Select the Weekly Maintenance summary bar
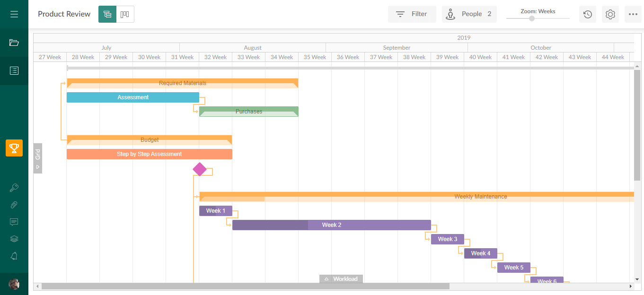 tap(417, 197)
